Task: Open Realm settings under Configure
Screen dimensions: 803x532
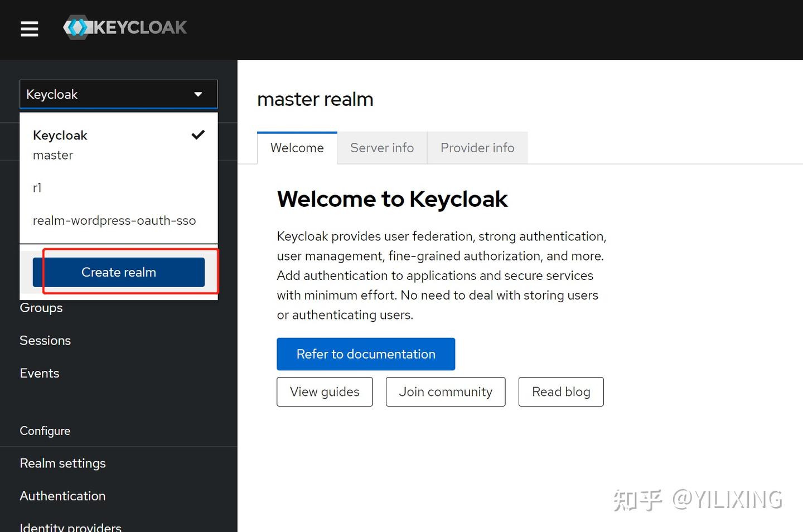Action: pyautogui.click(x=62, y=463)
